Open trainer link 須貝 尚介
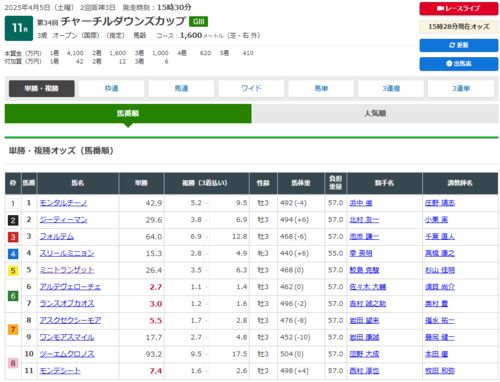The image size is (500, 382). [440, 287]
